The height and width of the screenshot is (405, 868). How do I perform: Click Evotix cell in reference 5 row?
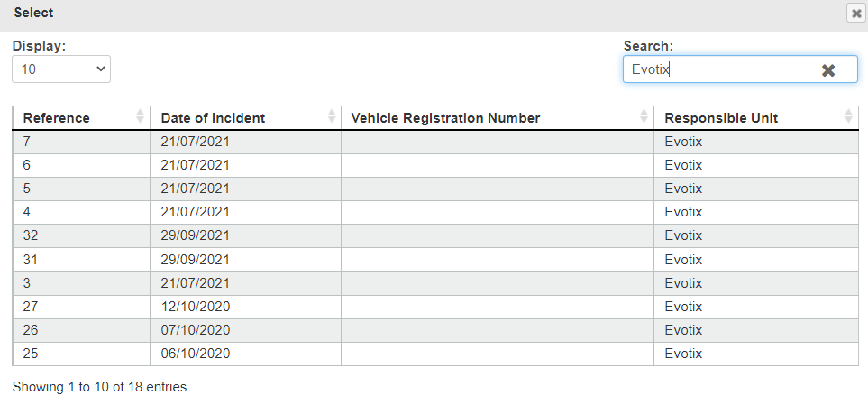pos(683,189)
